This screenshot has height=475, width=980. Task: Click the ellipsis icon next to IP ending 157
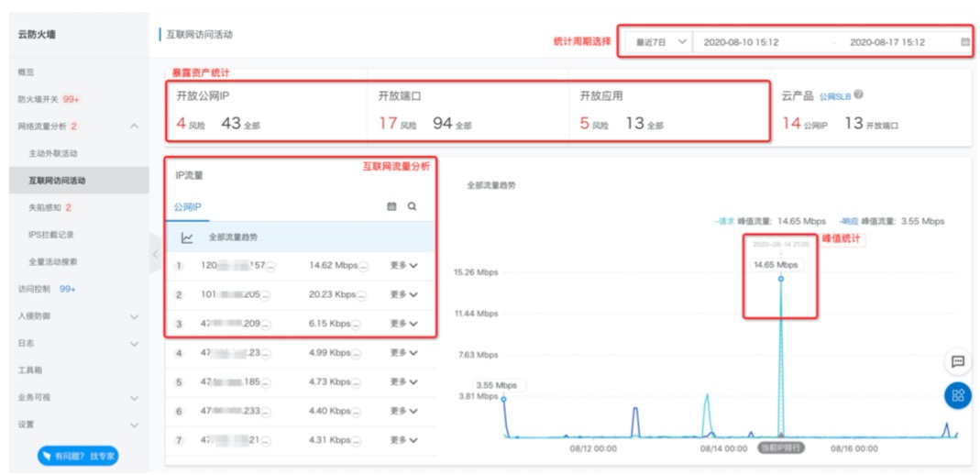click(x=270, y=266)
